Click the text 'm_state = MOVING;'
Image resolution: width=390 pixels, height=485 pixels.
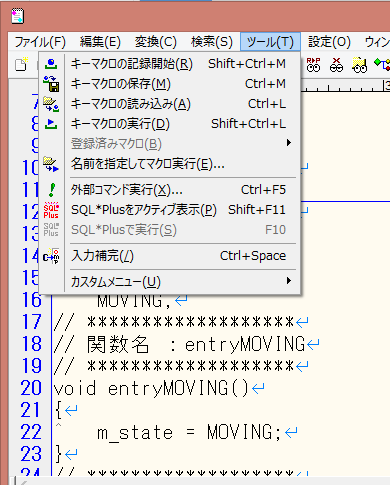tap(189, 432)
